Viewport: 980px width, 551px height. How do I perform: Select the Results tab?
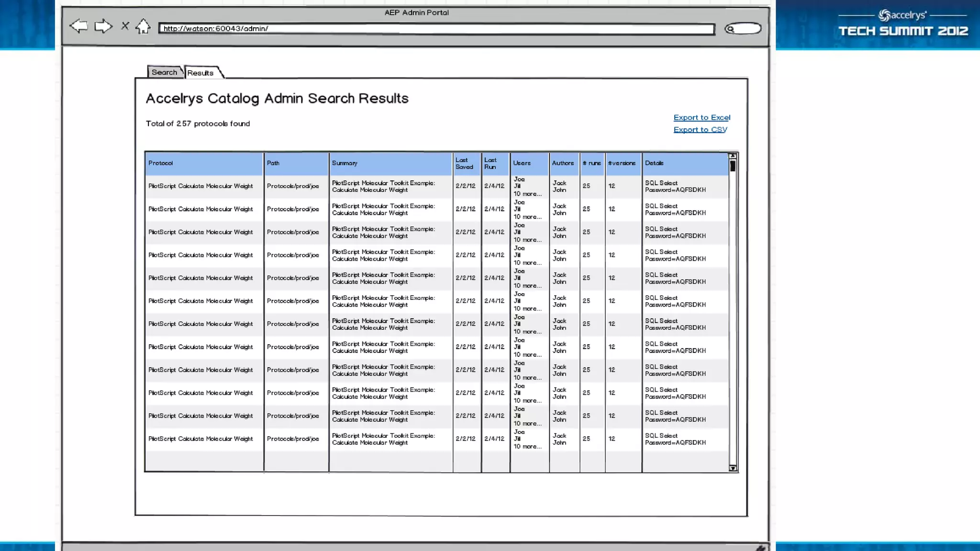pyautogui.click(x=200, y=73)
